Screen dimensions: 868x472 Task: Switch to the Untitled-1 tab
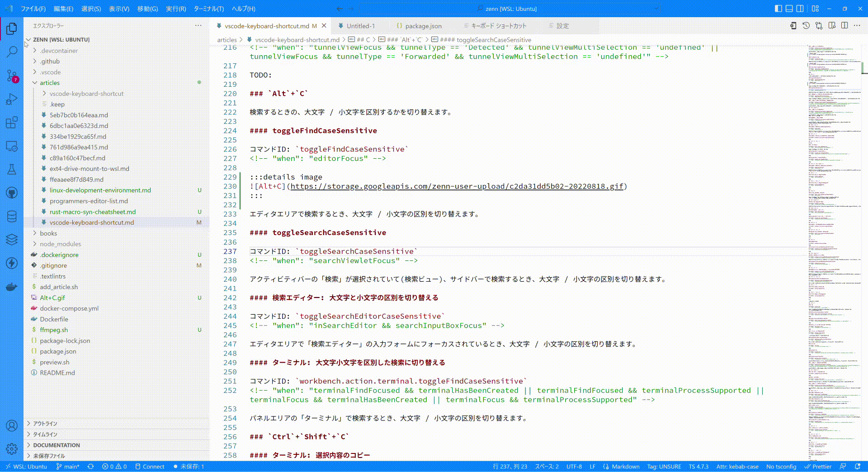point(360,26)
